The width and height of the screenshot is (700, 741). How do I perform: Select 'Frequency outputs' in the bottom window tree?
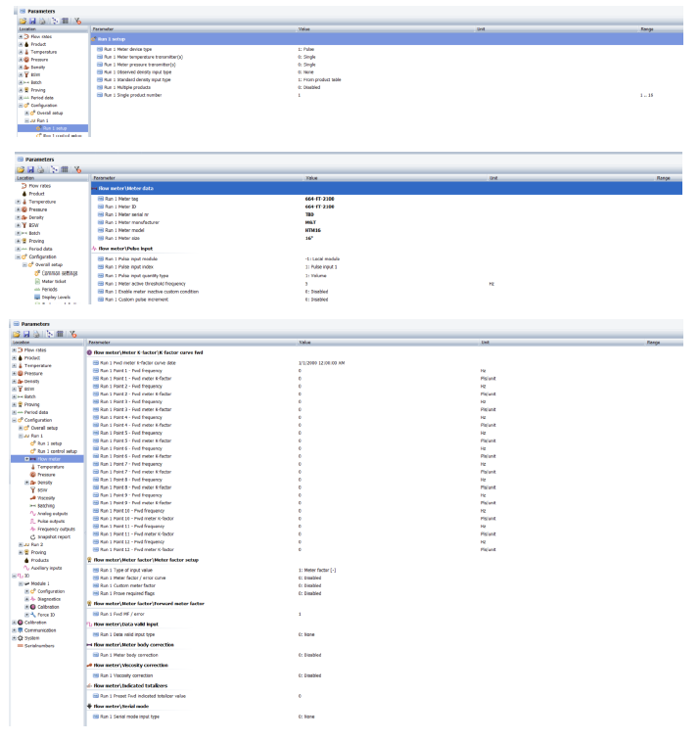tap(56, 530)
